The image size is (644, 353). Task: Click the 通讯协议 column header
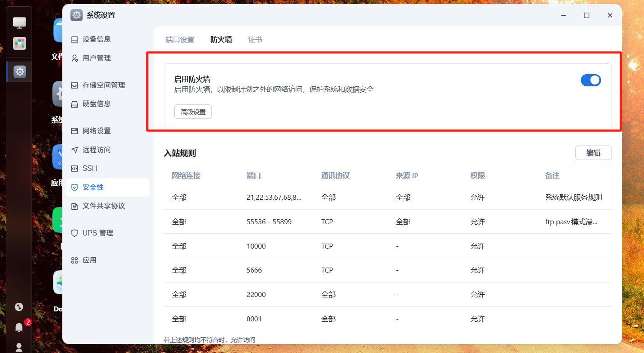click(x=336, y=176)
